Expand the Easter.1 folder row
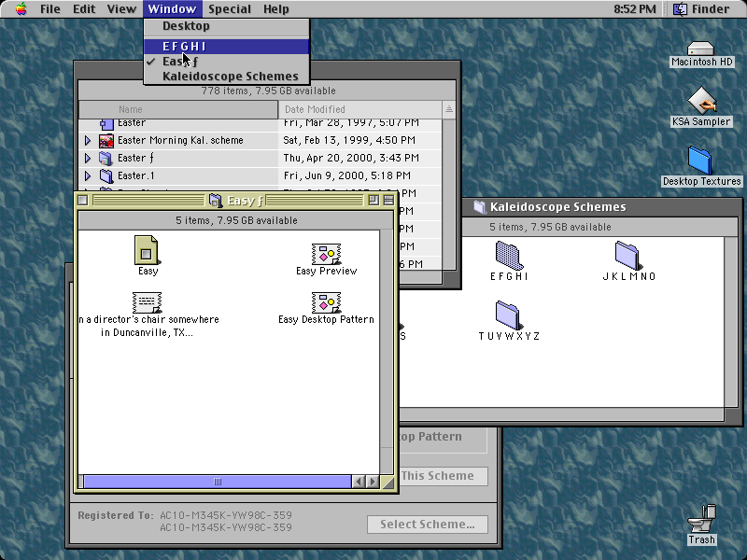 pyautogui.click(x=88, y=175)
